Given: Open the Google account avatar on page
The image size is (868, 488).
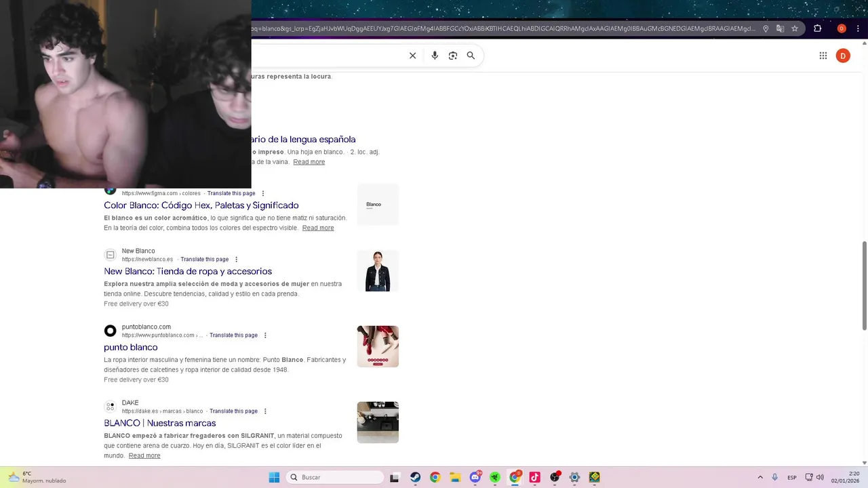Looking at the screenshot, I should coord(843,56).
